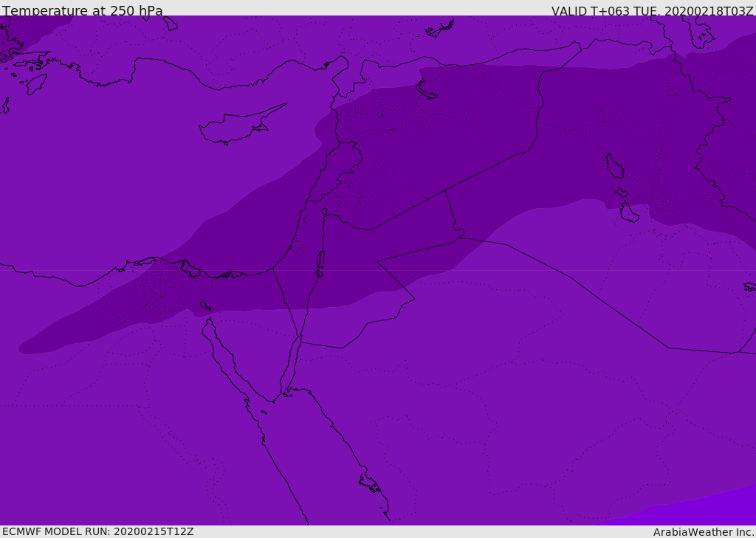This screenshot has height=538, width=756.
Task: Click the 'Temperature at 250 hPa' title text
Action: 83,10
